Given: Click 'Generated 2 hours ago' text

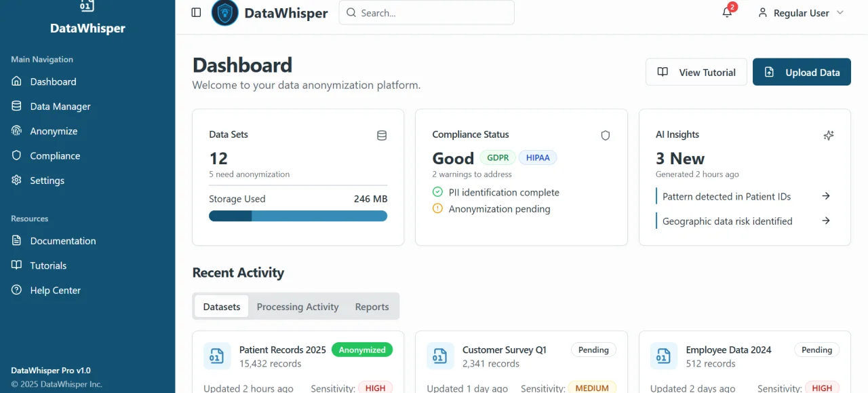Looking at the screenshot, I should pos(697,174).
